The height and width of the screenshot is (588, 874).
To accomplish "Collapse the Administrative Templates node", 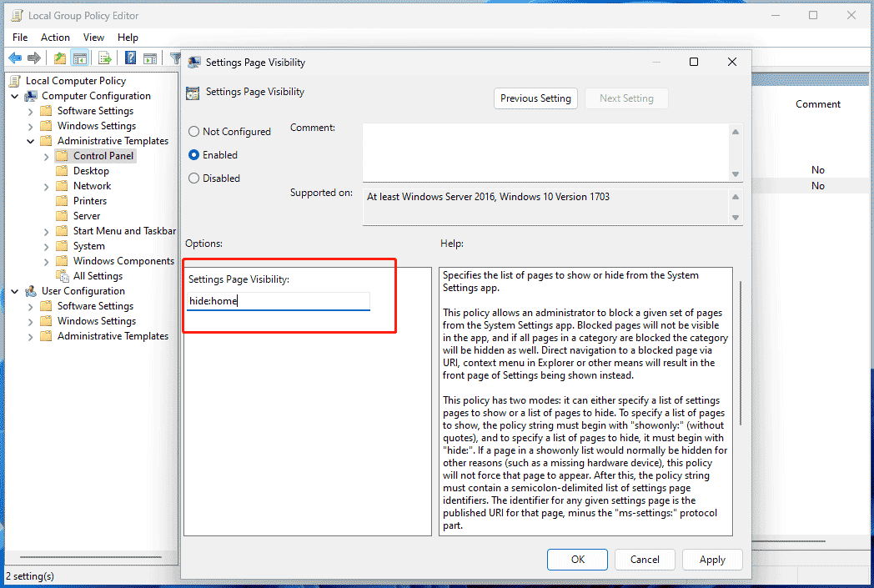I will pyautogui.click(x=31, y=141).
